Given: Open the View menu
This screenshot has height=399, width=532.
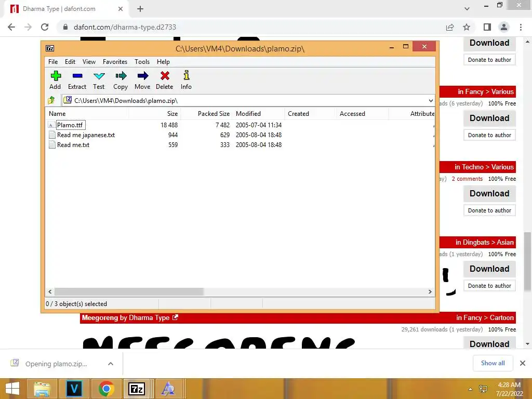Looking at the screenshot, I should pyautogui.click(x=89, y=62).
